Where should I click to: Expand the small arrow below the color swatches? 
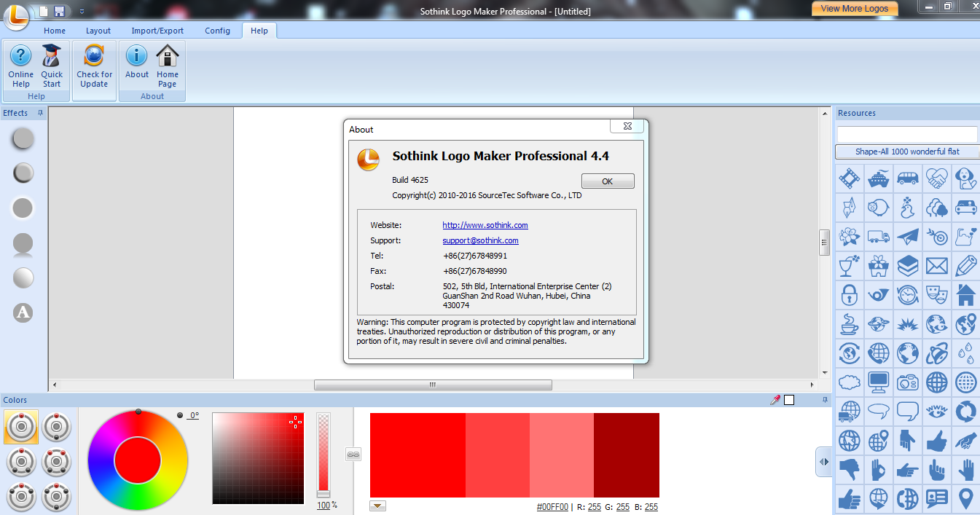[x=378, y=506]
